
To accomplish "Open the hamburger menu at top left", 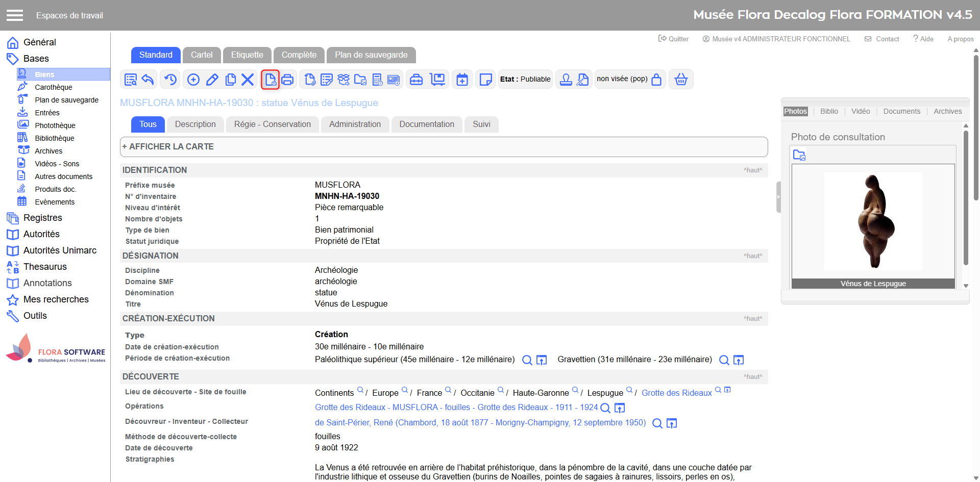I will tap(15, 15).
